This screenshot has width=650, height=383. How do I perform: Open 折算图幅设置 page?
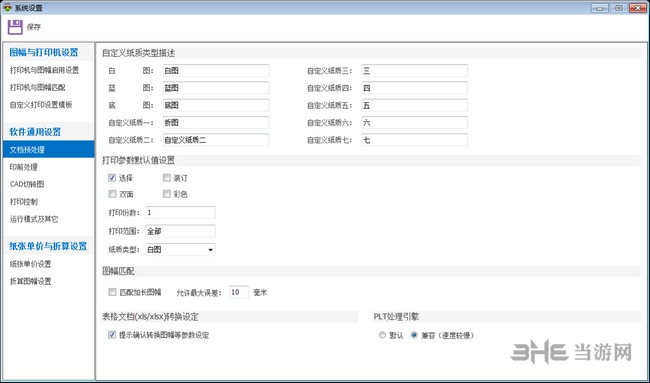coord(30,281)
